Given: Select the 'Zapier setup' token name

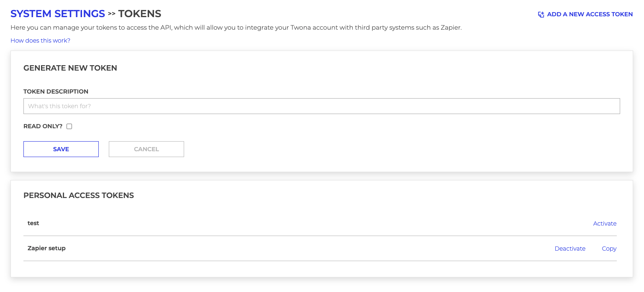Looking at the screenshot, I should point(46,248).
